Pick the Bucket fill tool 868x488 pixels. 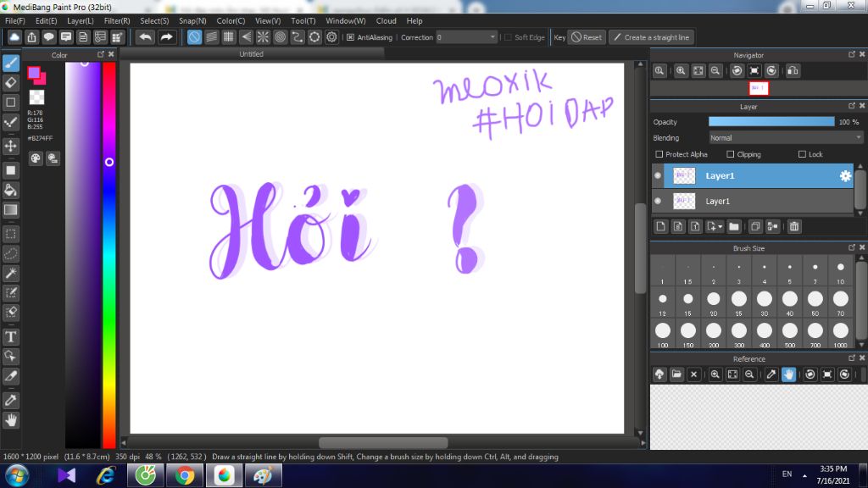tap(10, 191)
